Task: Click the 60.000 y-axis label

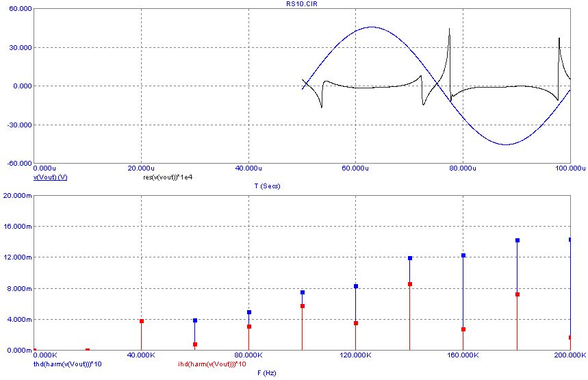Action: 21,9
